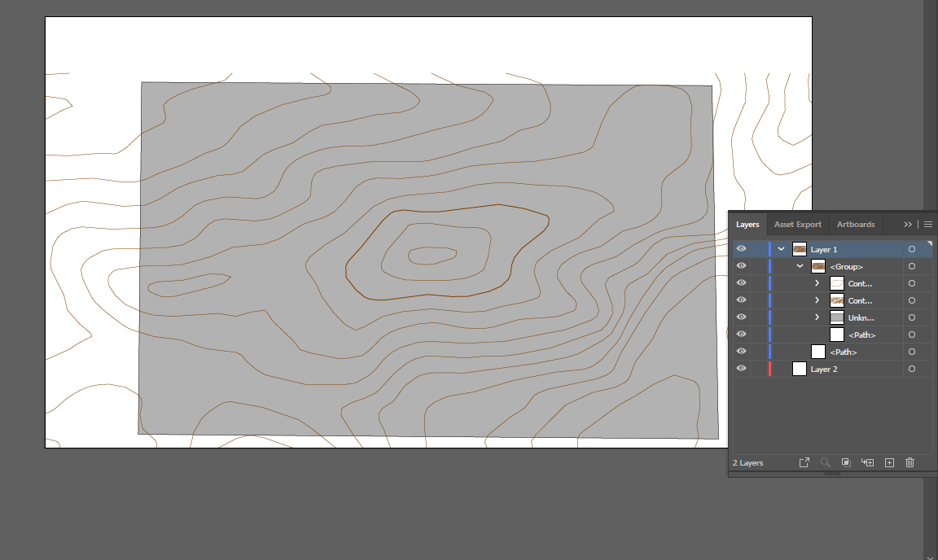The height and width of the screenshot is (560, 938).
Task: Click the Layers panel bottom resize grip
Action: pos(832,473)
